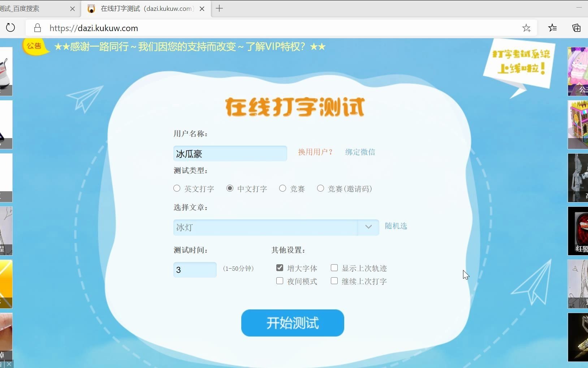Open the VIP特权 announcement link
588x368 pixels.
pos(190,47)
